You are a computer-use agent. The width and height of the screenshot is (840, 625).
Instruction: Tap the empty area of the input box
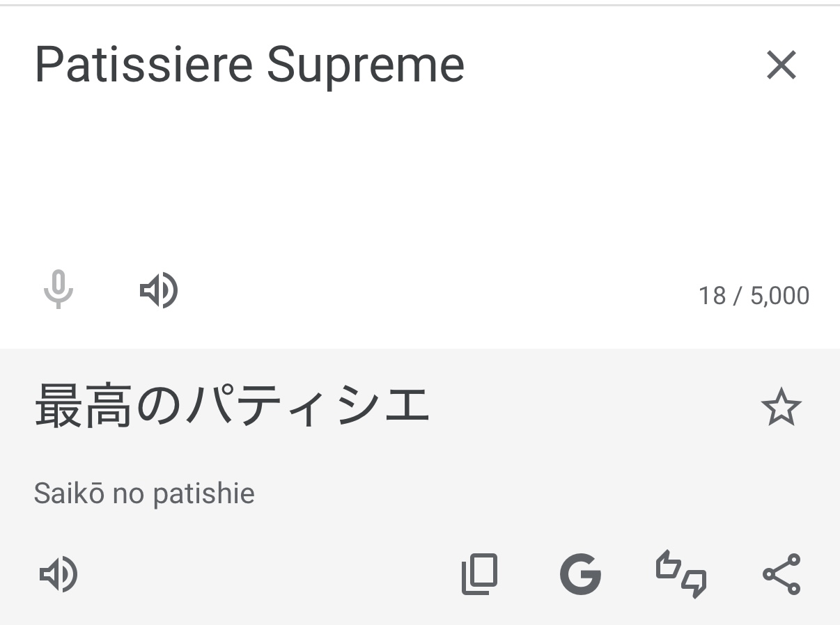pos(418,181)
